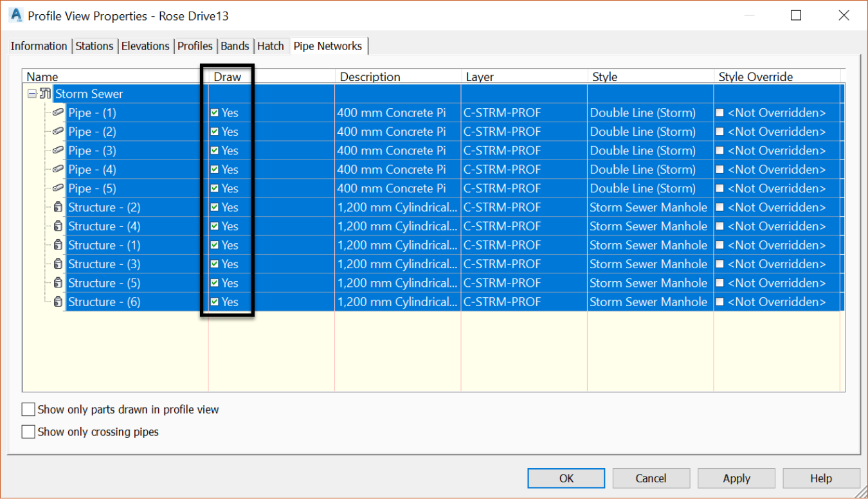Uncheck Draw for Structure - (2)
Viewport: 868px width, 499px height.
pos(215,207)
